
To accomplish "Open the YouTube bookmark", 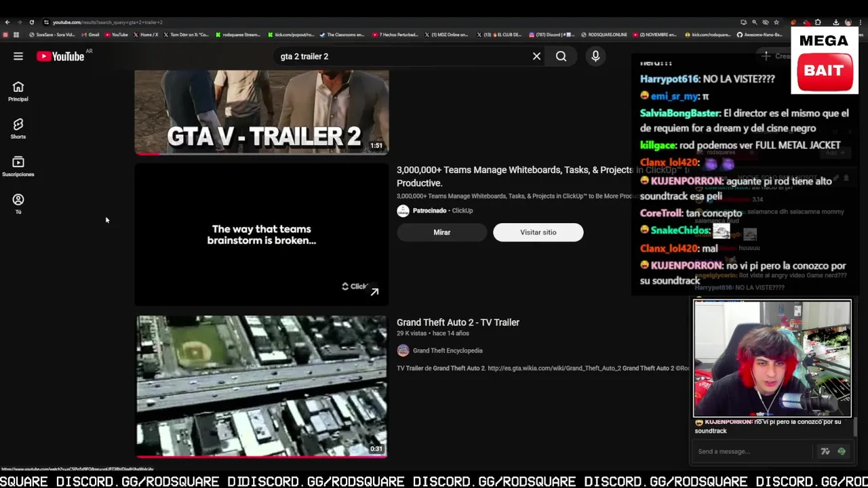I will (x=117, y=35).
